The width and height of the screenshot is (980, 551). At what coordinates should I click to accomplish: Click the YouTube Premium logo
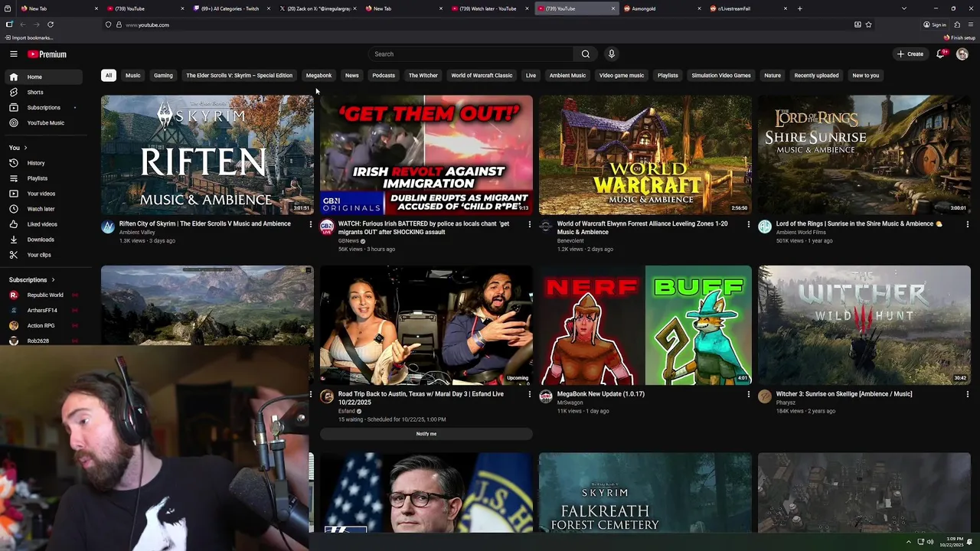47,54
